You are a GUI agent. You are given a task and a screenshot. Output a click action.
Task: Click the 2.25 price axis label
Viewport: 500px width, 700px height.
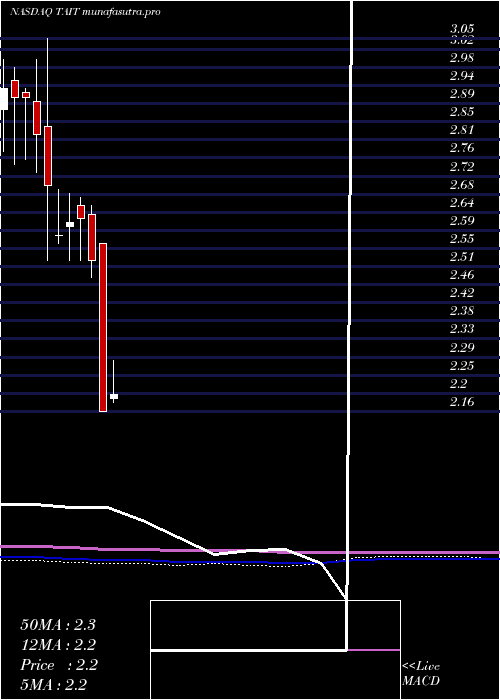click(462, 366)
